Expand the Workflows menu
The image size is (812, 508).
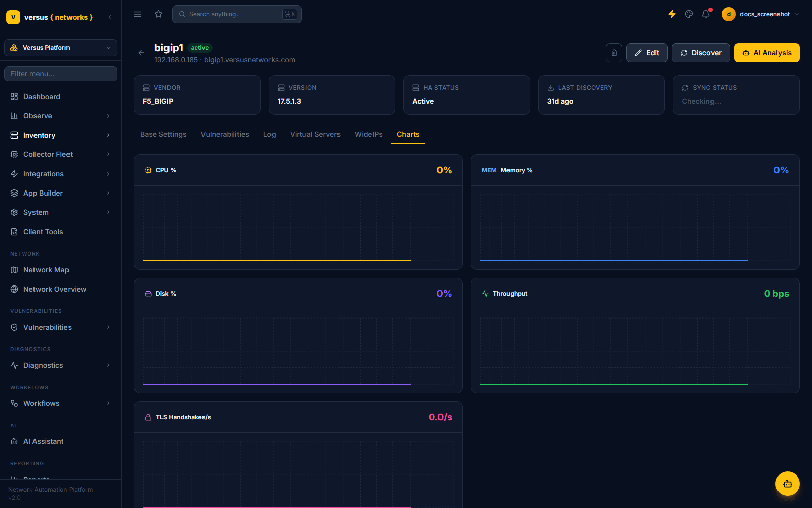[60, 403]
